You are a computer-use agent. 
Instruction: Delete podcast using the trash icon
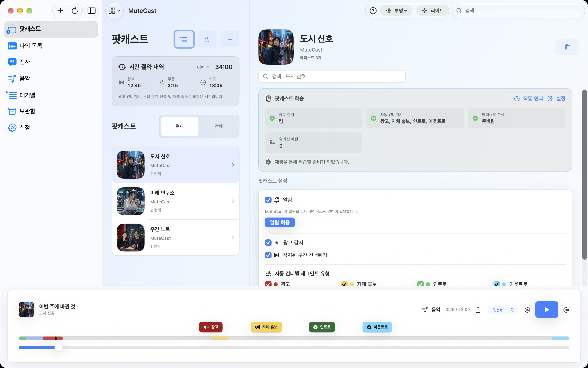pyautogui.click(x=567, y=47)
